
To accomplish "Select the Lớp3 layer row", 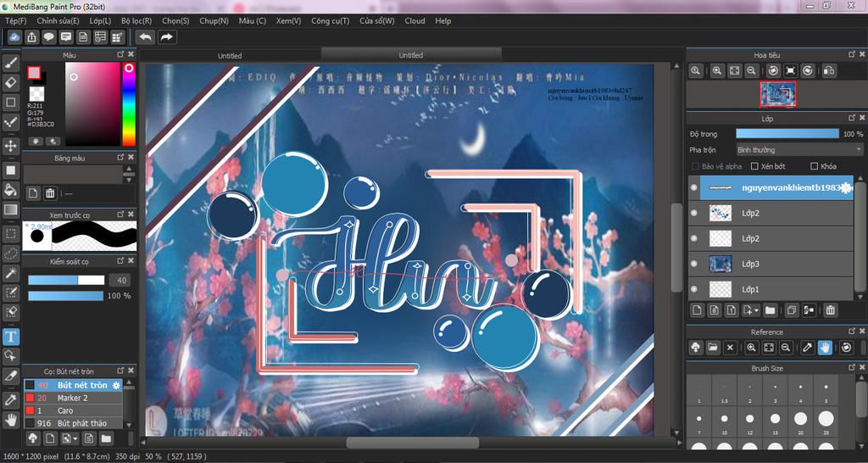I will pyautogui.click(x=771, y=264).
